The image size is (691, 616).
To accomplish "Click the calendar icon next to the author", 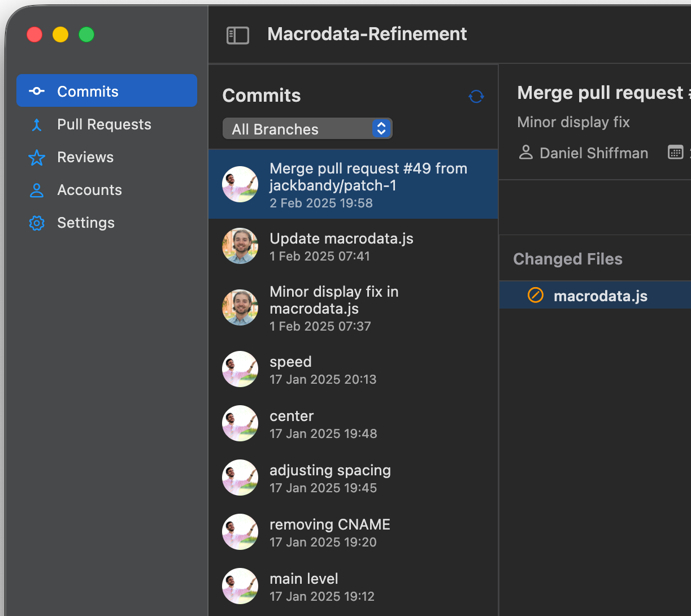I will (x=676, y=153).
